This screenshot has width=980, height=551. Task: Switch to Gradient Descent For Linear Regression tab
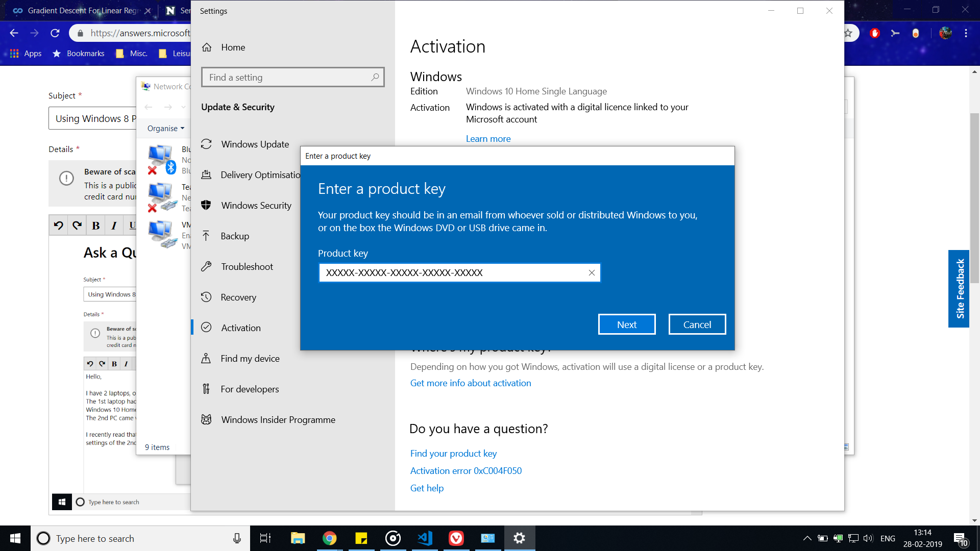pyautogui.click(x=82, y=11)
